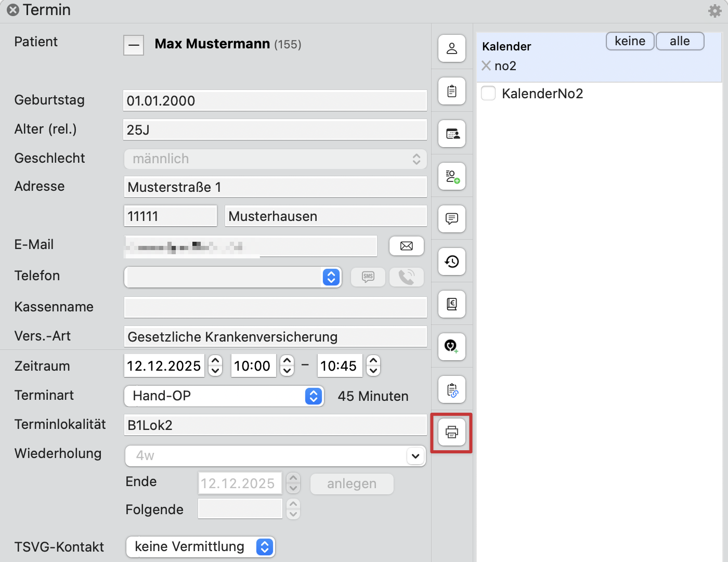The width and height of the screenshot is (728, 562).
Task: Click the add-person icon in the toolbar
Action: (x=451, y=176)
